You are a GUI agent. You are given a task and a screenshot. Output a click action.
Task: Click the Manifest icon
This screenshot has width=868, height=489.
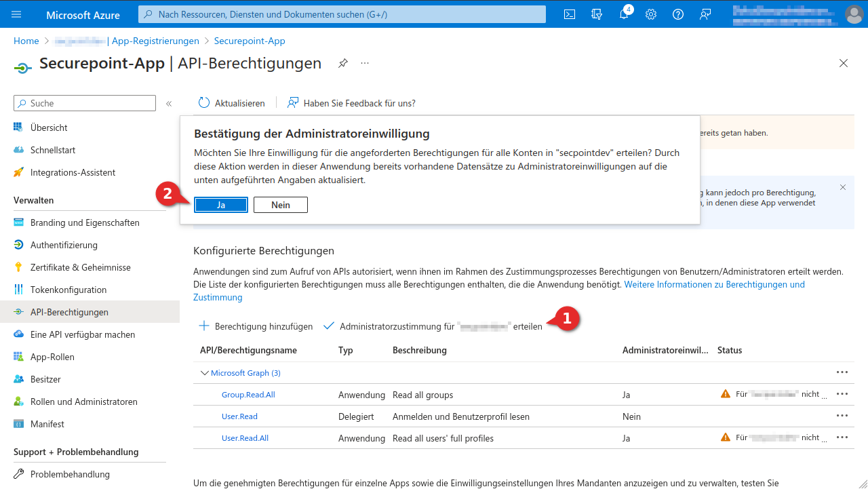click(x=18, y=424)
